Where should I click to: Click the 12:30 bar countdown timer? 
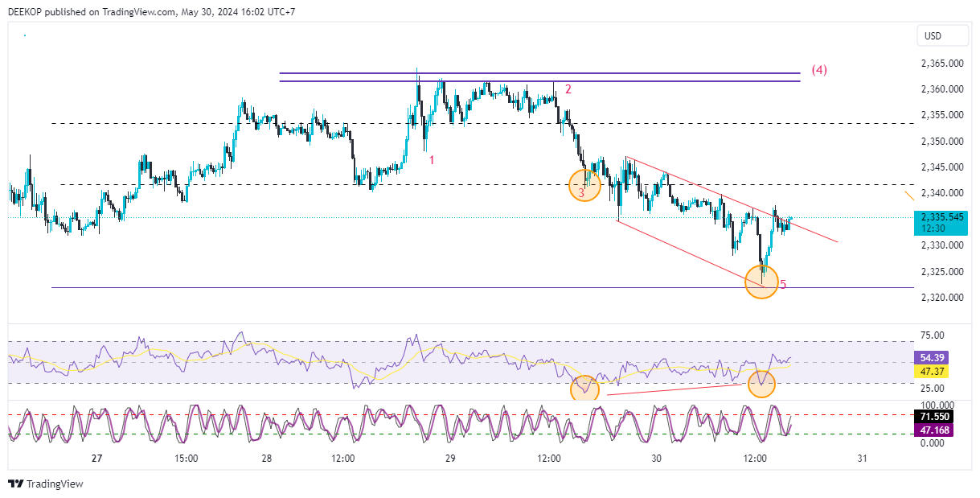click(x=933, y=228)
